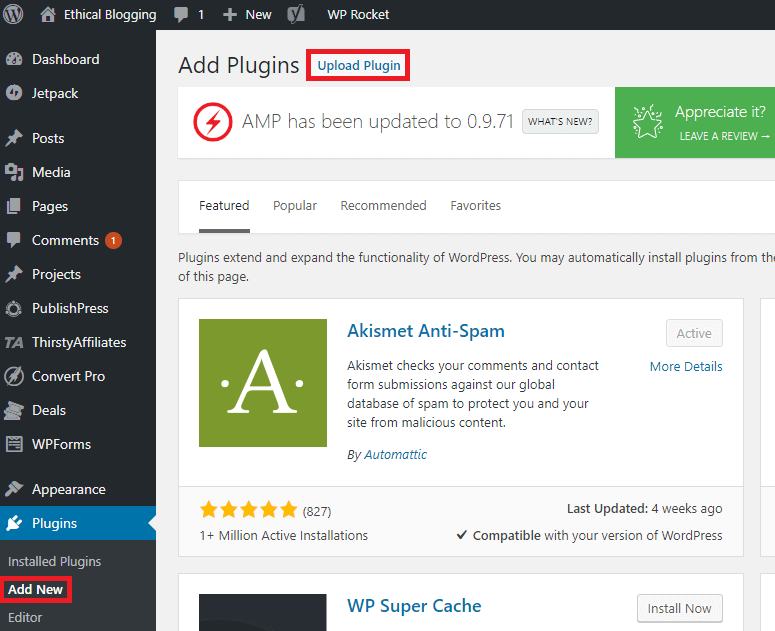Click New in the admin bar
The height and width of the screenshot is (631, 775).
(x=258, y=15)
